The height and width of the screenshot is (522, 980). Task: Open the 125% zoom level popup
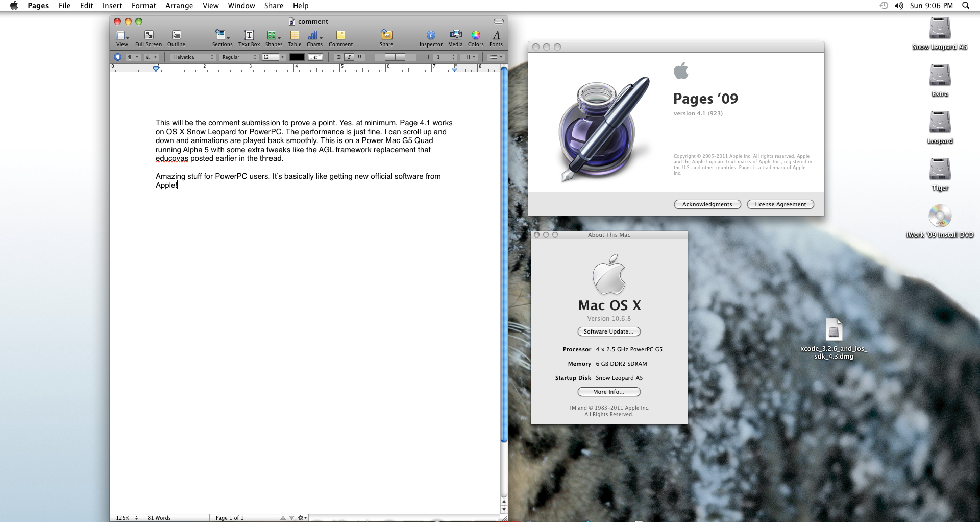click(x=127, y=518)
